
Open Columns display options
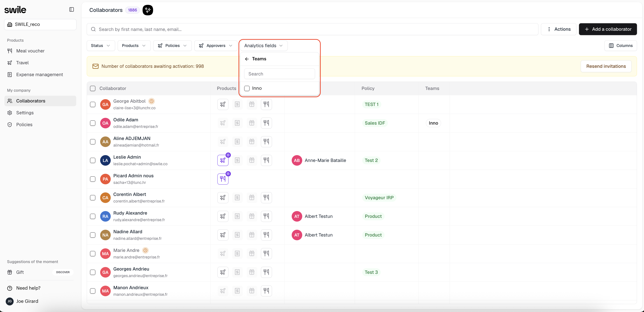click(620, 46)
